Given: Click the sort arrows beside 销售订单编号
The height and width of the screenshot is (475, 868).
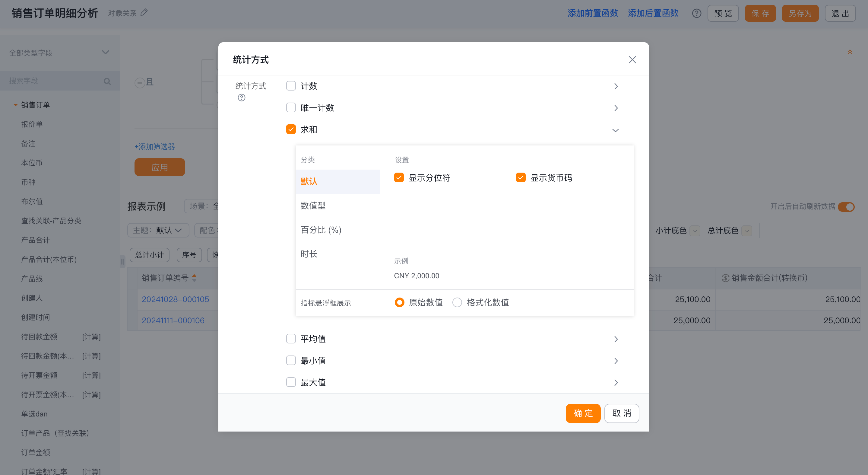Looking at the screenshot, I should tap(194, 278).
